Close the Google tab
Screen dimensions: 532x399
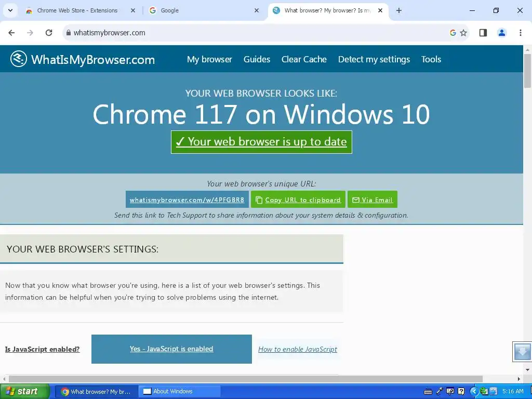coord(257,10)
